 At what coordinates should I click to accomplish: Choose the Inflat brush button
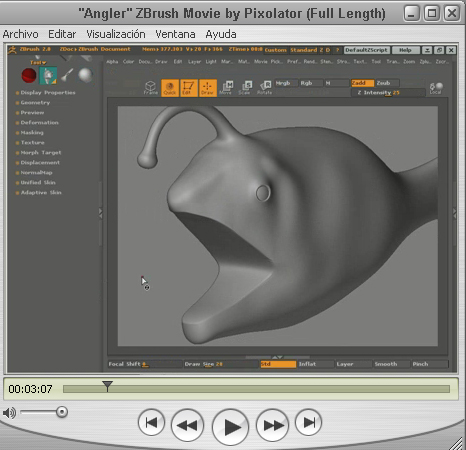point(316,364)
